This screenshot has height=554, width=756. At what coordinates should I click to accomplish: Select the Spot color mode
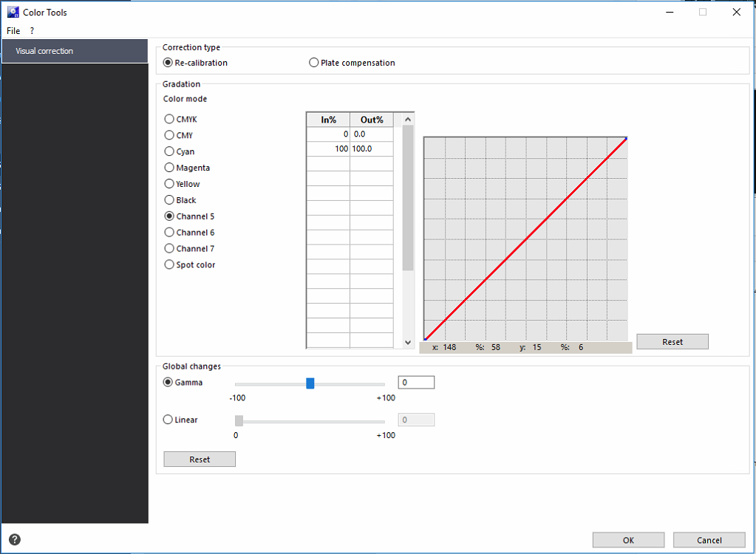pos(169,264)
